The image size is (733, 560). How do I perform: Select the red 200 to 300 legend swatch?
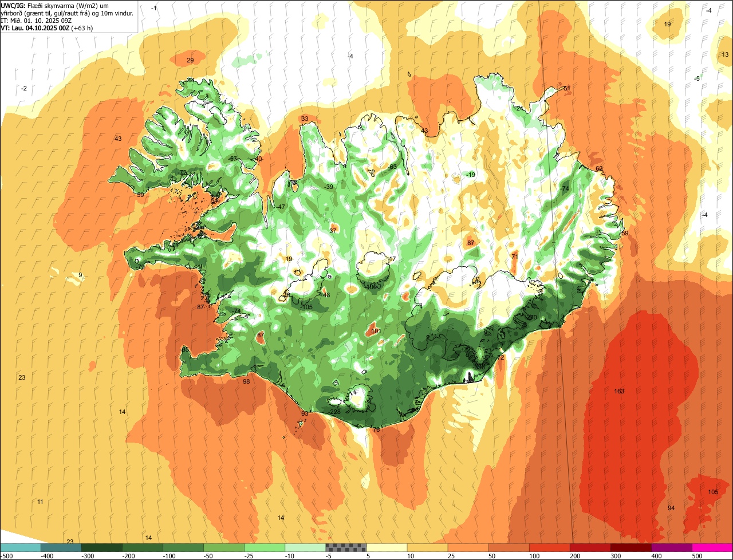click(590, 547)
